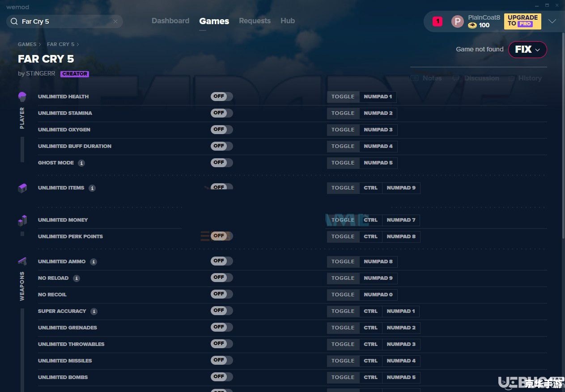The width and height of the screenshot is (565, 392).
Task: Toggle Unlimited Health switch
Action: tap(222, 97)
